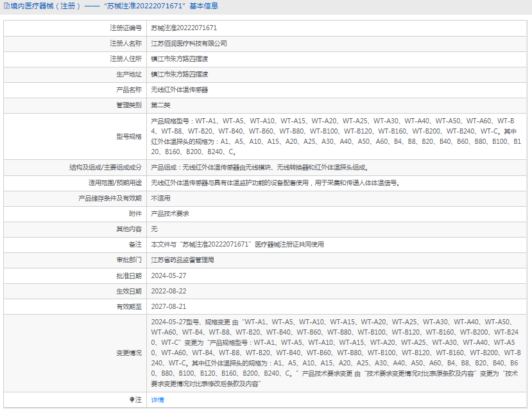Click the 产品储存条件及有效期 label
Screen dimensions: 532x411
coord(110,198)
